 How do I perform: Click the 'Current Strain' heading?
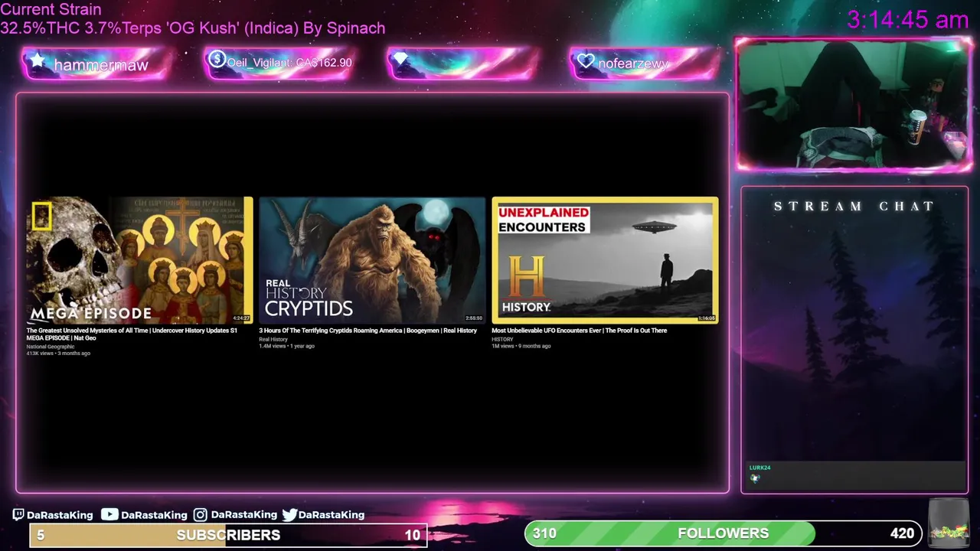[x=51, y=10]
